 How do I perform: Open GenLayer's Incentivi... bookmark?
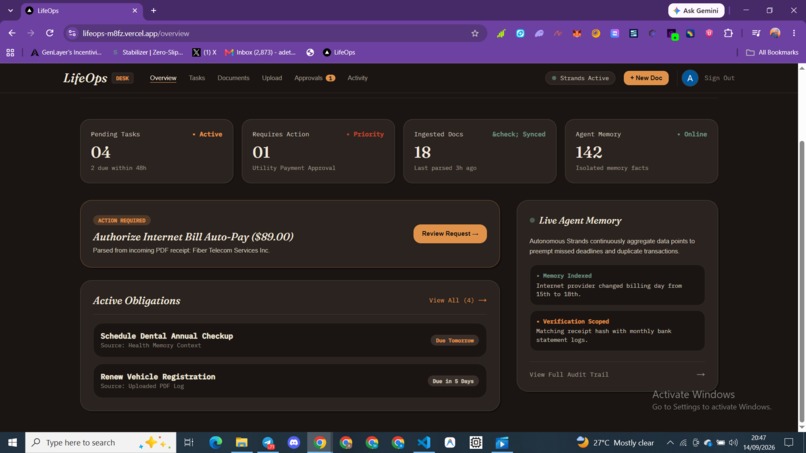66,52
